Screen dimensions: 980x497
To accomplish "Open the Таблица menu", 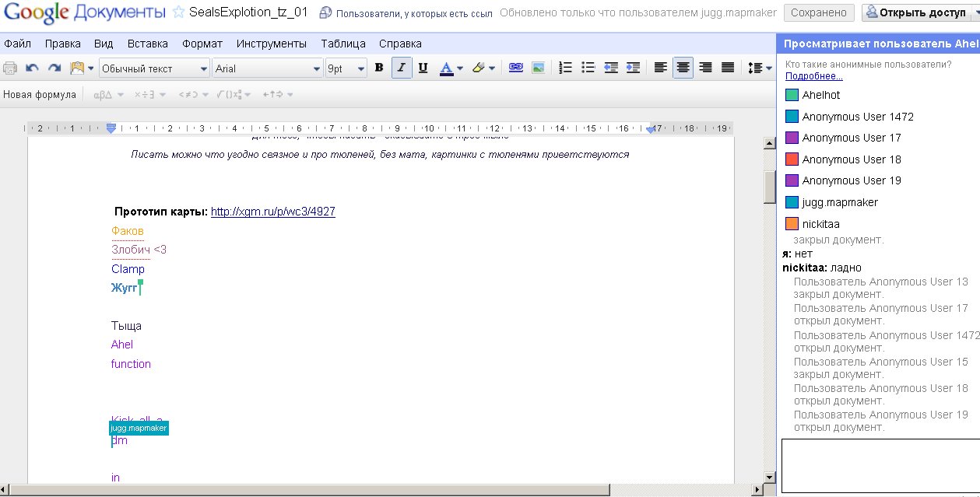I will coord(344,44).
